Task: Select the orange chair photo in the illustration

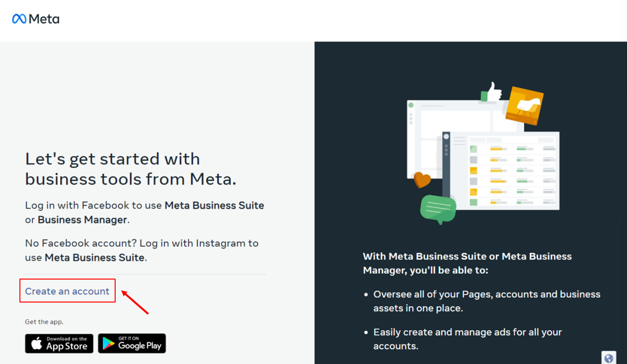Action: pos(525,106)
